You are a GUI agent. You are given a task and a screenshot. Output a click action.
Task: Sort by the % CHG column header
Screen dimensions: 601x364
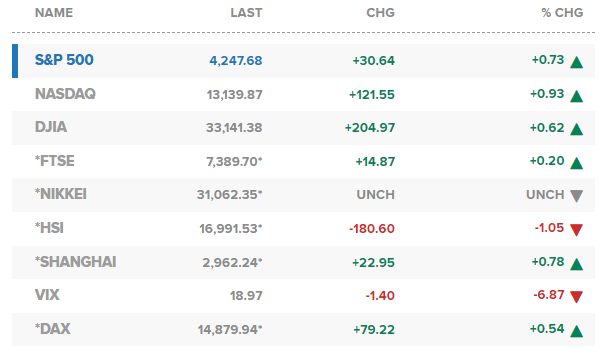click(562, 13)
